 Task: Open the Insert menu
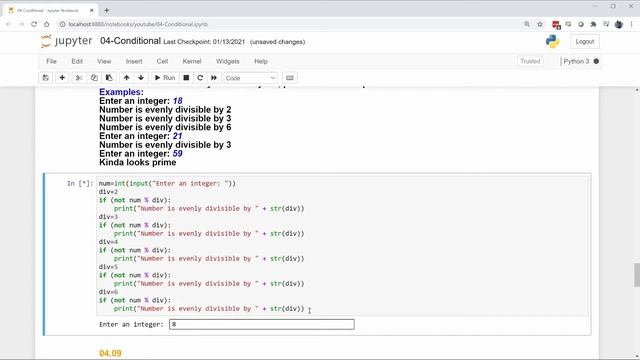pos(134,61)
